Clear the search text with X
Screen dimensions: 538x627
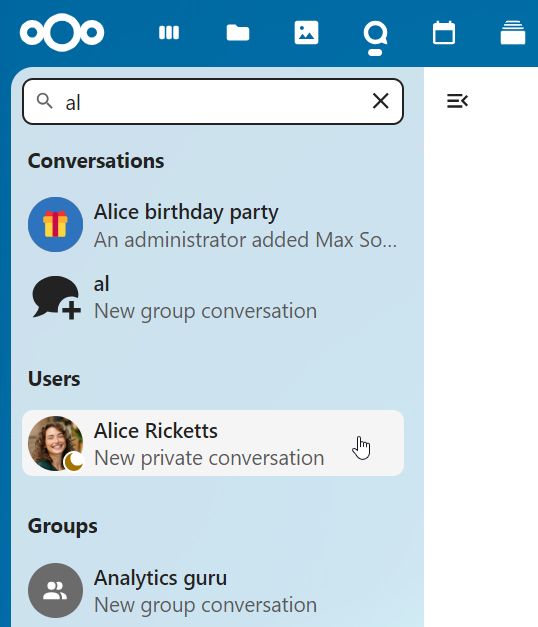click(381, 101)
